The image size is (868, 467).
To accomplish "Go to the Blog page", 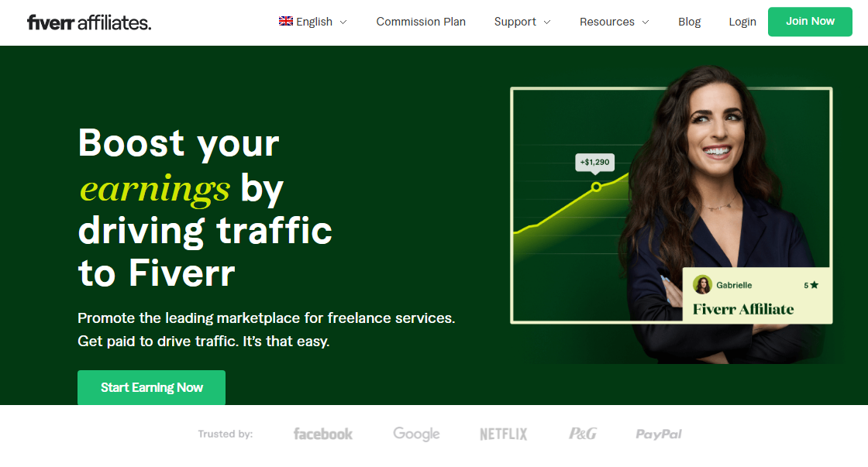I will tap(689, 22).
